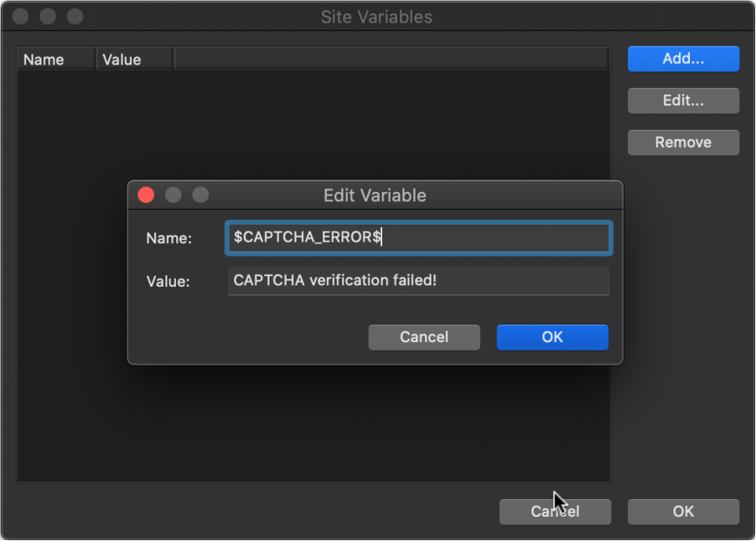
Task: Click the Site Variables window OK button
Action: [683, 512]
